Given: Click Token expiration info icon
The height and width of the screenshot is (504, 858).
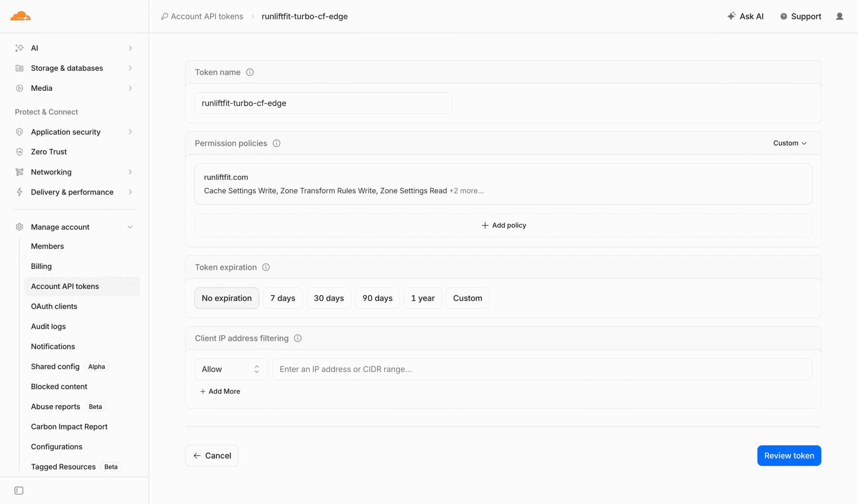Looking at the screenshot, I should tap(266, 267).
